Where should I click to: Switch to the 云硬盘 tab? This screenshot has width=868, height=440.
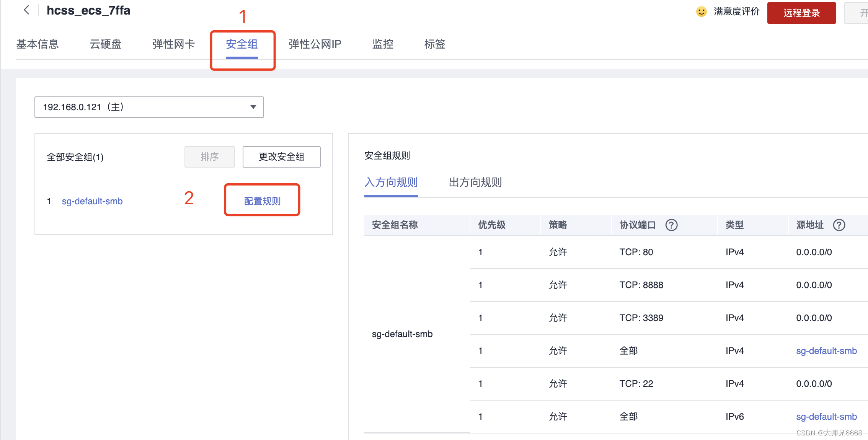106,44
